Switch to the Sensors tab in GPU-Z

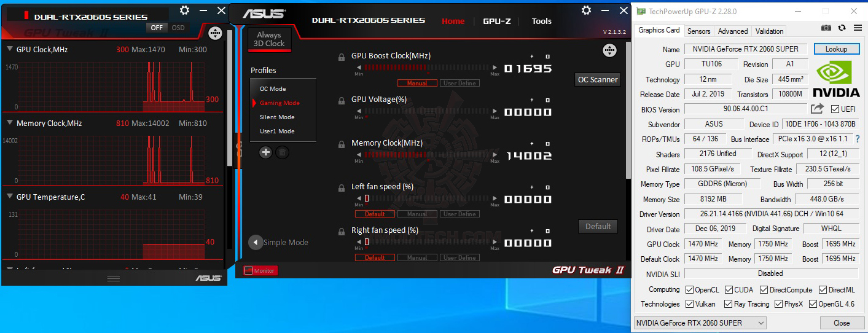(x=699, y=31)
